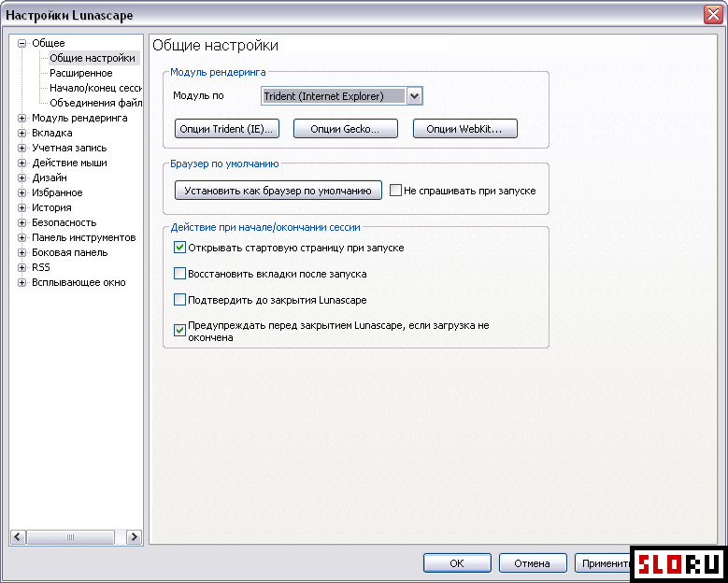Select the Безопасность category label
Screen dimensions: 728x583
[64, 222]
